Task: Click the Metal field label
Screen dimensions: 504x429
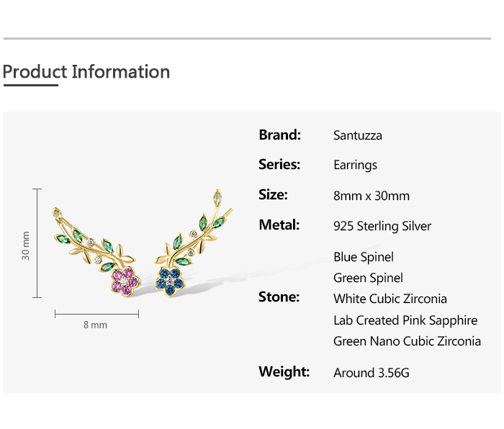Action: click(x=278, y=225)
